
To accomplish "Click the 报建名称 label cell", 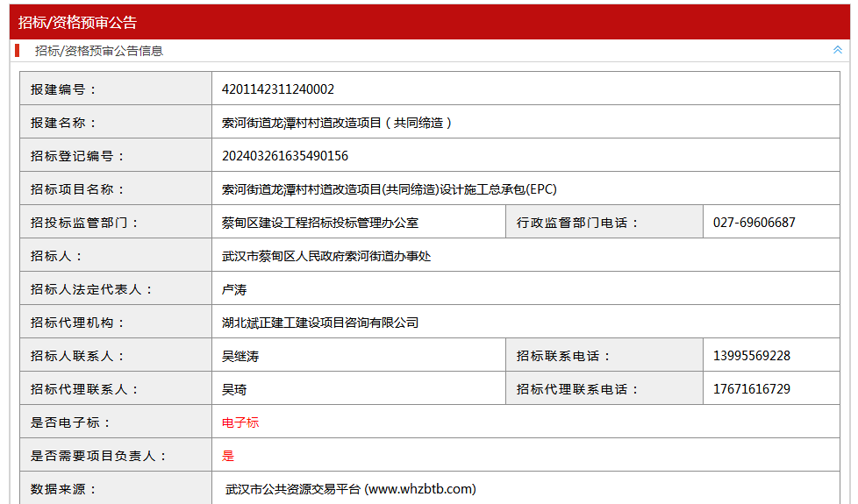I will (x=116, y=122).
